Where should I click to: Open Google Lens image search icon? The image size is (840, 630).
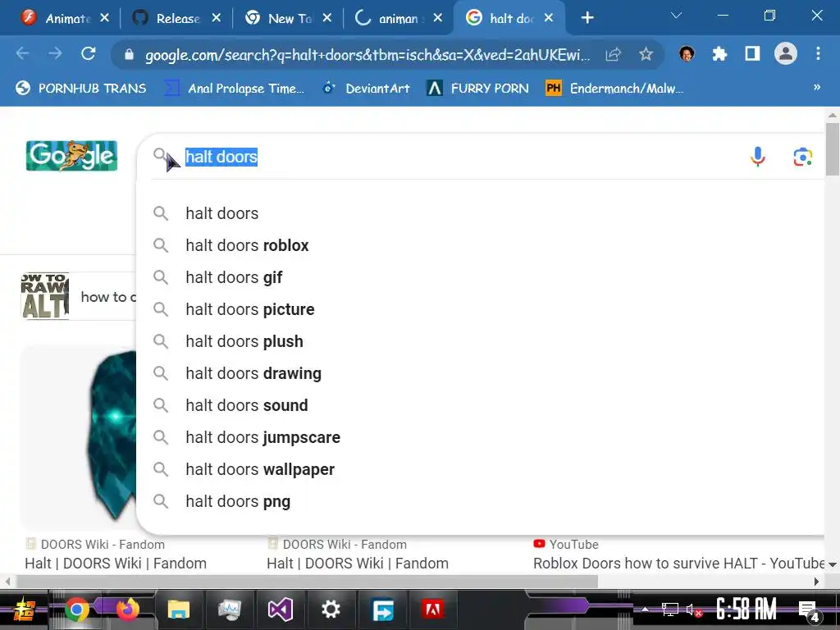[x=802, y=157]
